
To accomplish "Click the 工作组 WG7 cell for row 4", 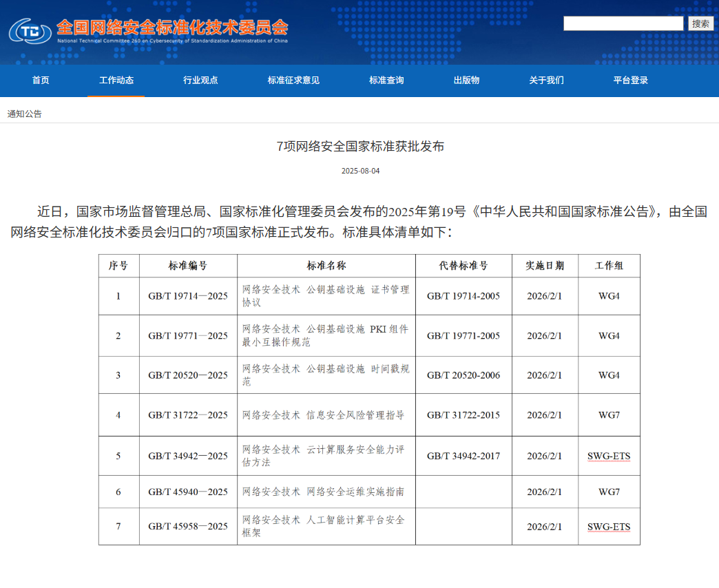I will click(609, 416).
